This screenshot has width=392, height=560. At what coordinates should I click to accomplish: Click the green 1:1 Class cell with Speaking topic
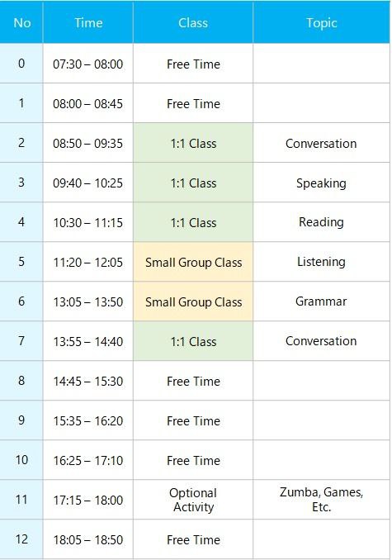(x=193, y=183)
